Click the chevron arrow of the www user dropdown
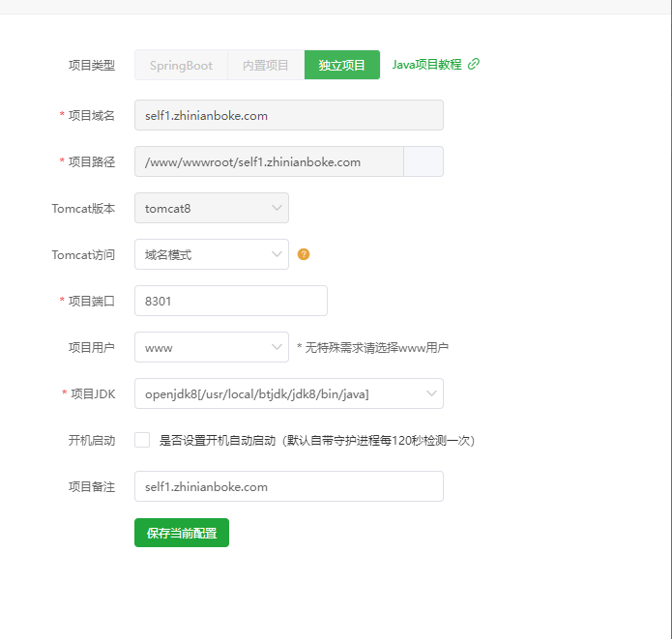672x639 pixels. click(x=277, y=347)
